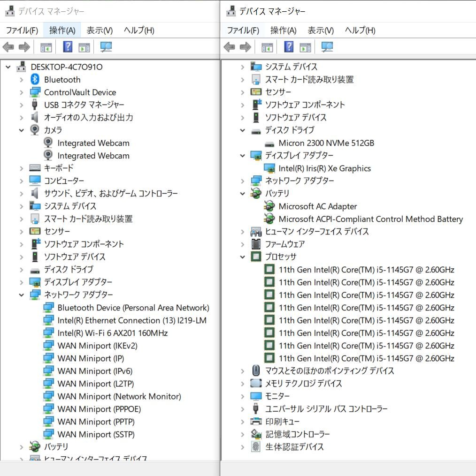Image resolution: width=476 pixels, height=476 pixels.
Task: Open ファイル(F) menu in right window
Action: coord(243,30)
